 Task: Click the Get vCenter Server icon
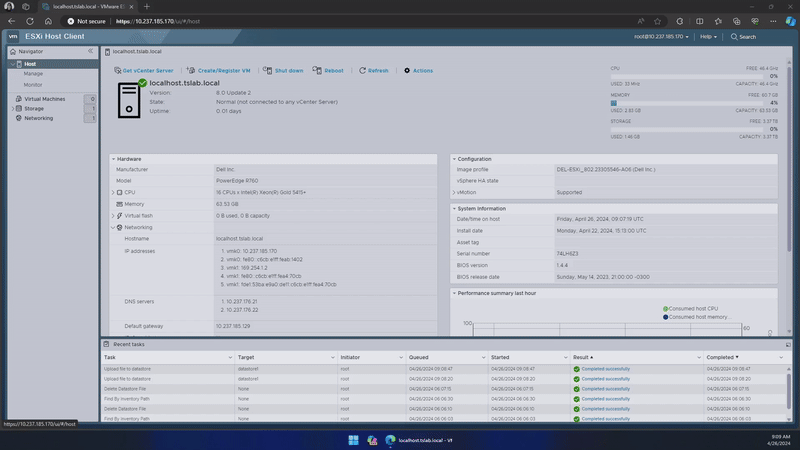[116, 71]
